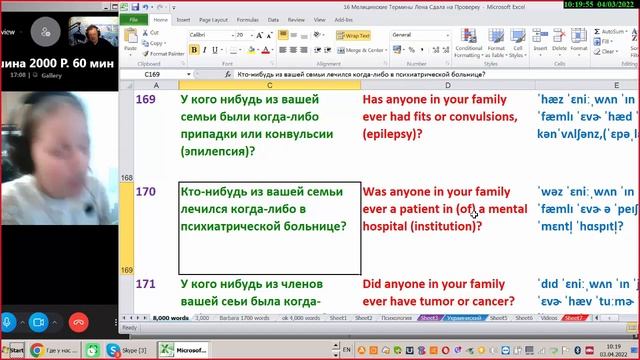This screenshot has width=640, height=360.
Task: Open the Font Color dropdown arrow
Action: (272, 51)
